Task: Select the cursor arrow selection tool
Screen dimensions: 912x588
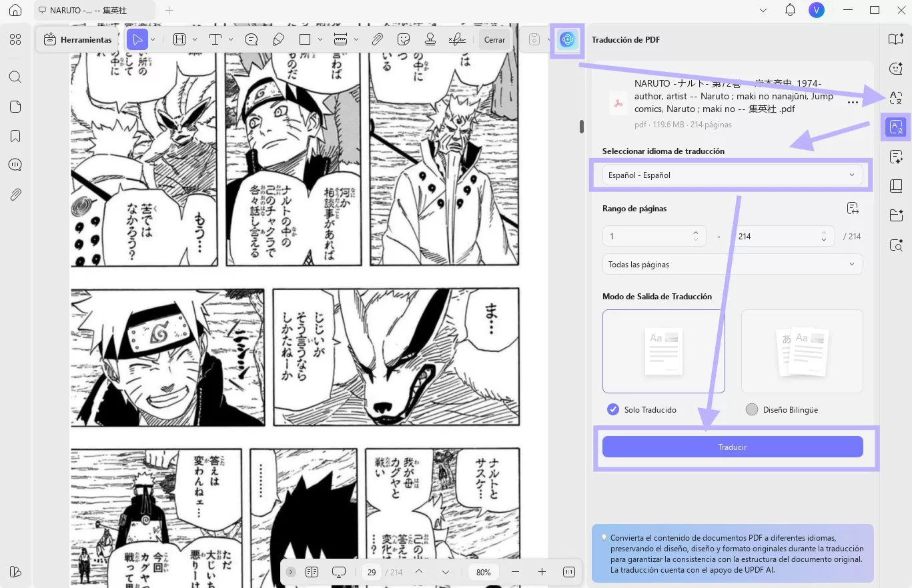Action: tap(137, 39)
